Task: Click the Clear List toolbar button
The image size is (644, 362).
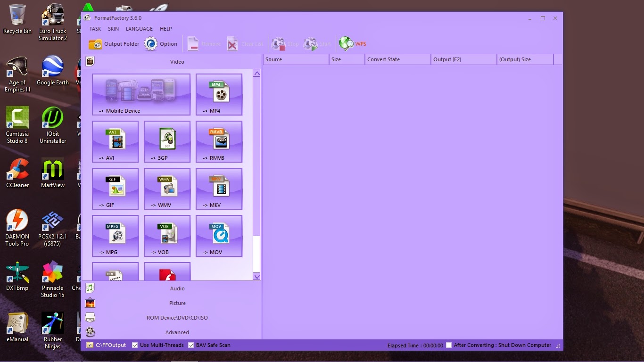Action: pos(245,44)
